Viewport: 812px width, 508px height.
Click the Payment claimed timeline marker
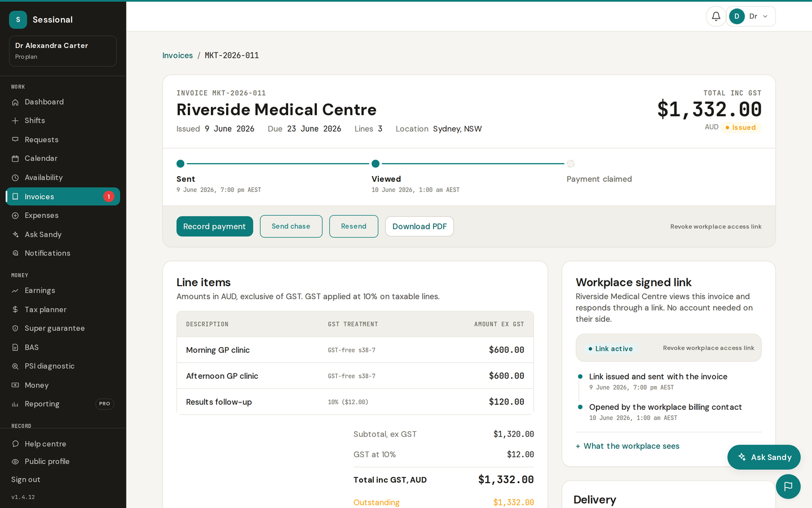571,164
